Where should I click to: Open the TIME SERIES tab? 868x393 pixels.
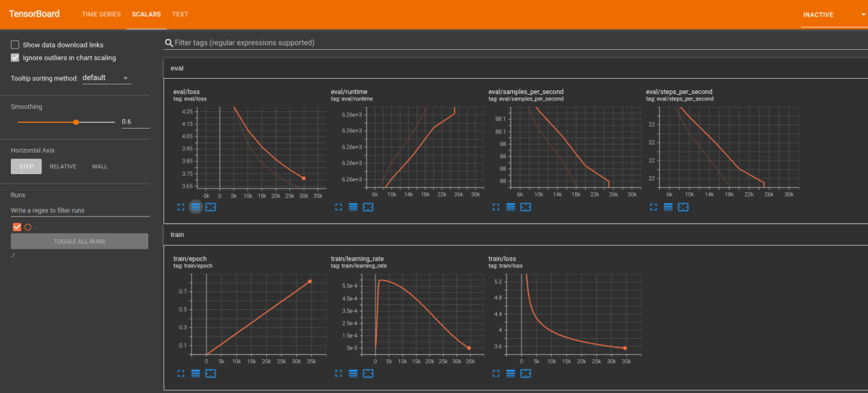[101, 14]
